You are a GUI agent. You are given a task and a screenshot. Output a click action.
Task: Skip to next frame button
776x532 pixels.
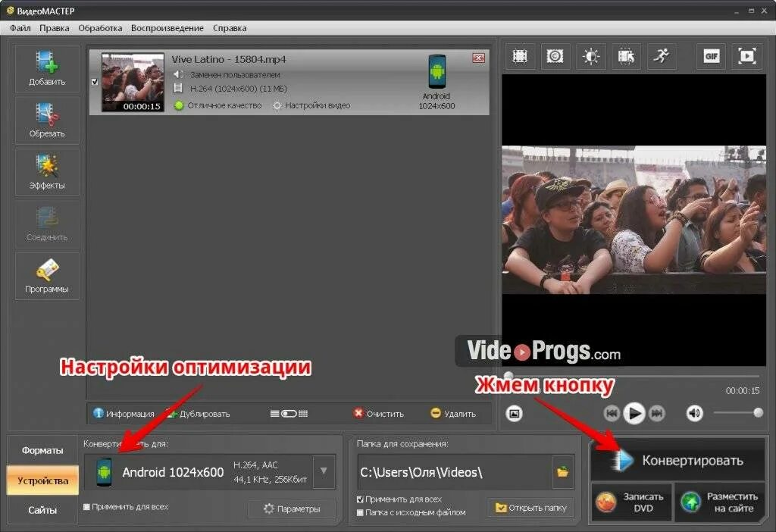657,413
